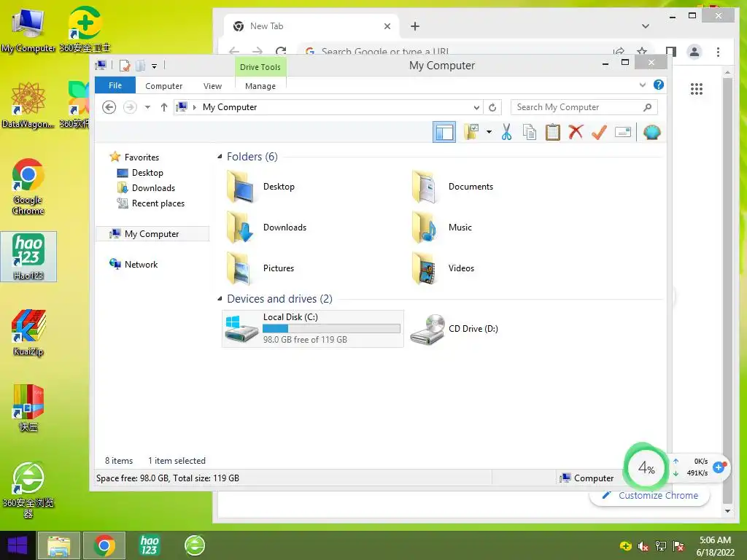
Task: Open new tab in Chrome window
Action: click(415, 26)
